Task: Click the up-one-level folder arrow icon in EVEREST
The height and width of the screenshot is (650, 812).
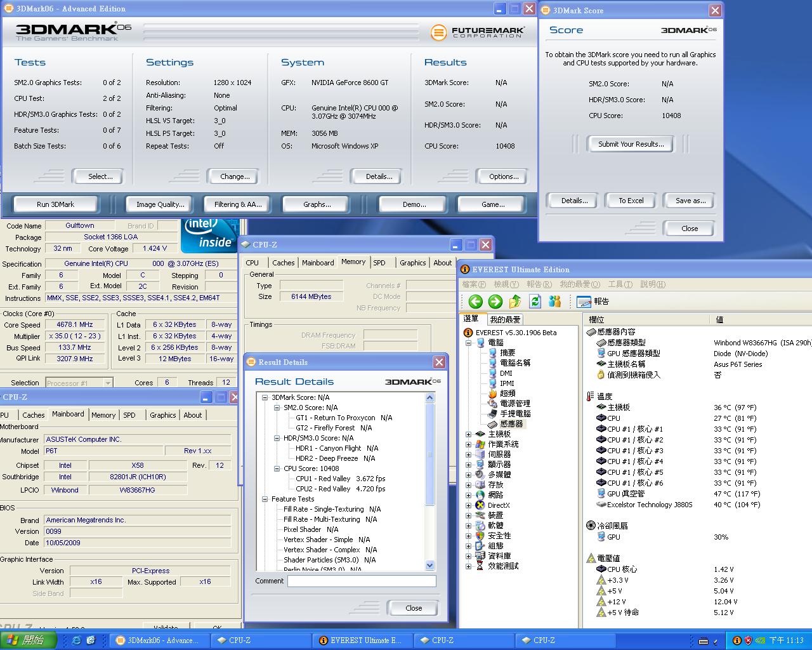Action: click(x=515, y=302)
